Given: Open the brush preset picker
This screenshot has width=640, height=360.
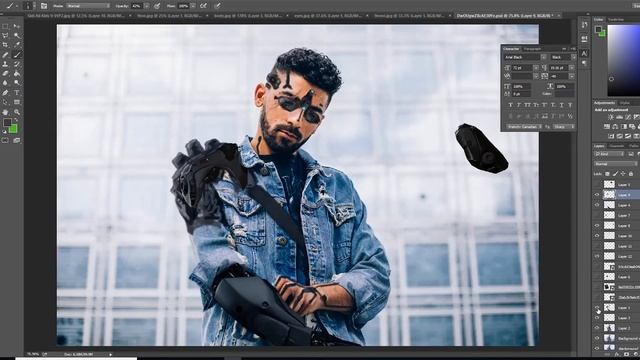Looking at the screenshot, I should tap(28, 6).
